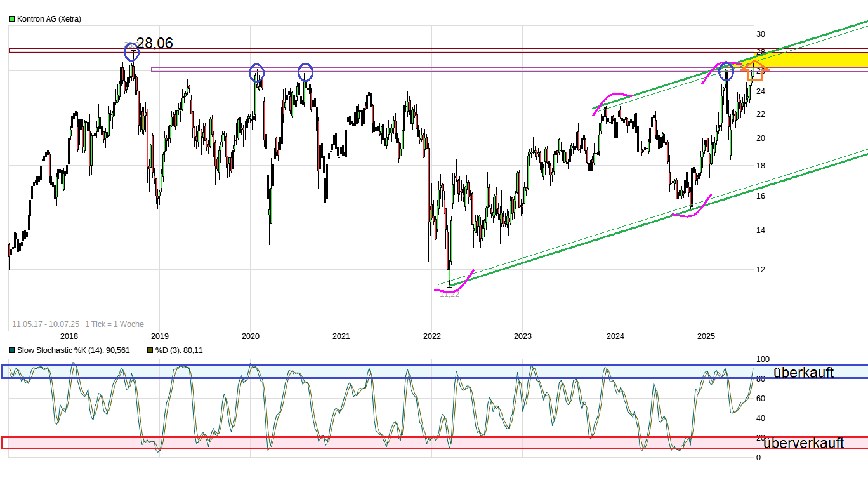The height and width of the screenshot is (485, 868).
Task: Click the blue circle at the mid-2020 peak
Action: 305,72
